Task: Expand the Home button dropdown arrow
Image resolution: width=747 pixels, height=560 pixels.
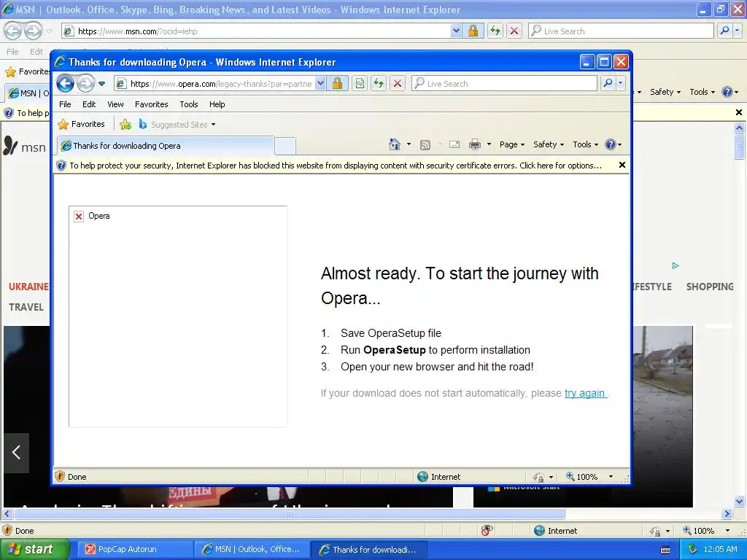Action: tap(409, 144)
